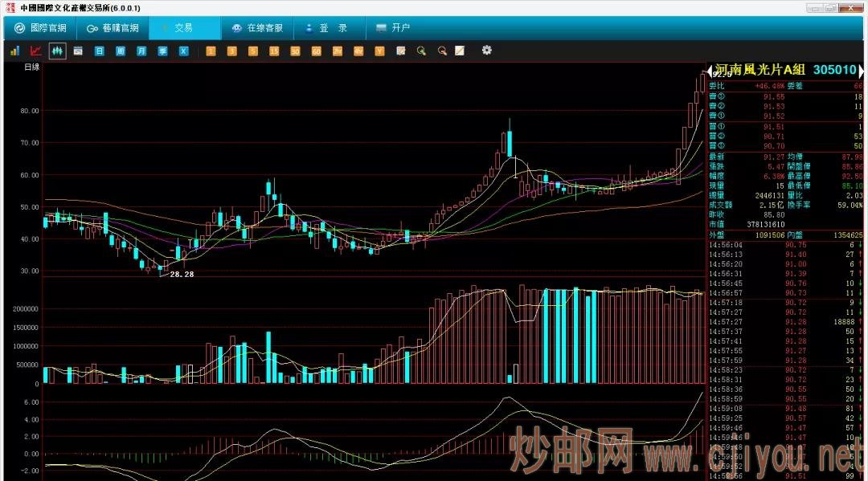Viewport: 868px width, 481px height.
Task: Select the 1-minute chart button
Action: (x=211, y=51)
